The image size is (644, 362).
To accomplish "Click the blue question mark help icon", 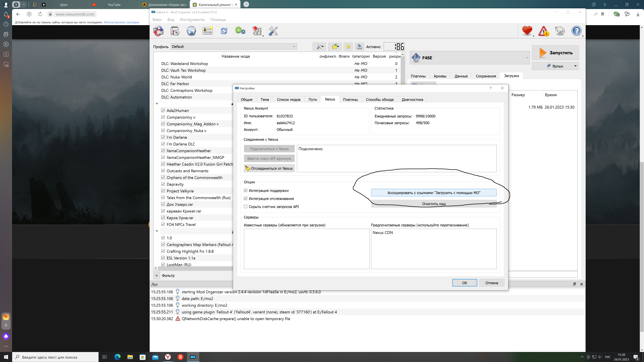I will [x=576, y=31].
